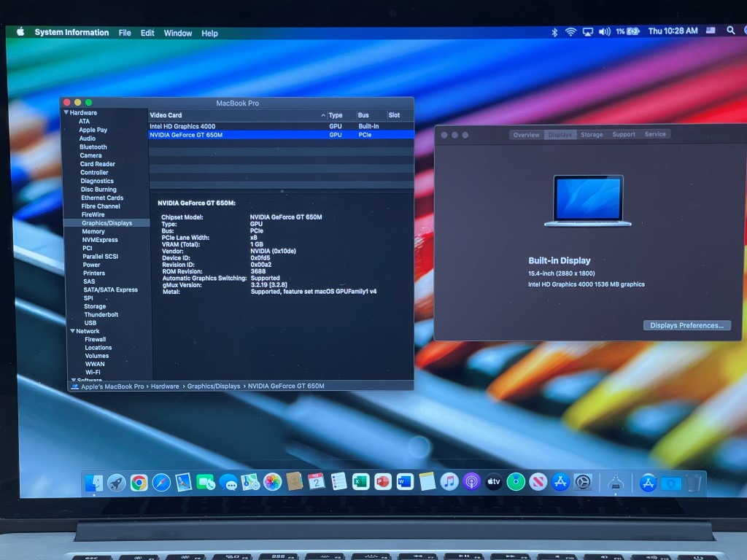747x560 pixels.
Task: Select Firewall under Network
Action: pos(96,340)
